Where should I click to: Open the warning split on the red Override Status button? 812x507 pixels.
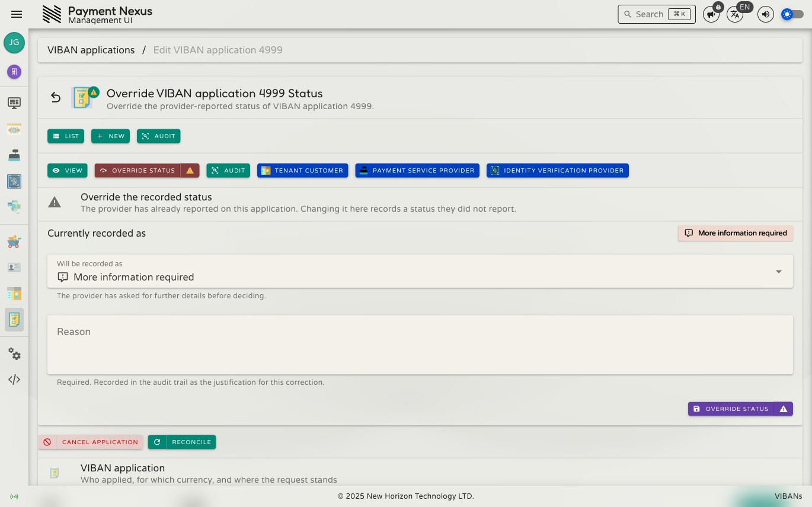click(x=190, y=171)
